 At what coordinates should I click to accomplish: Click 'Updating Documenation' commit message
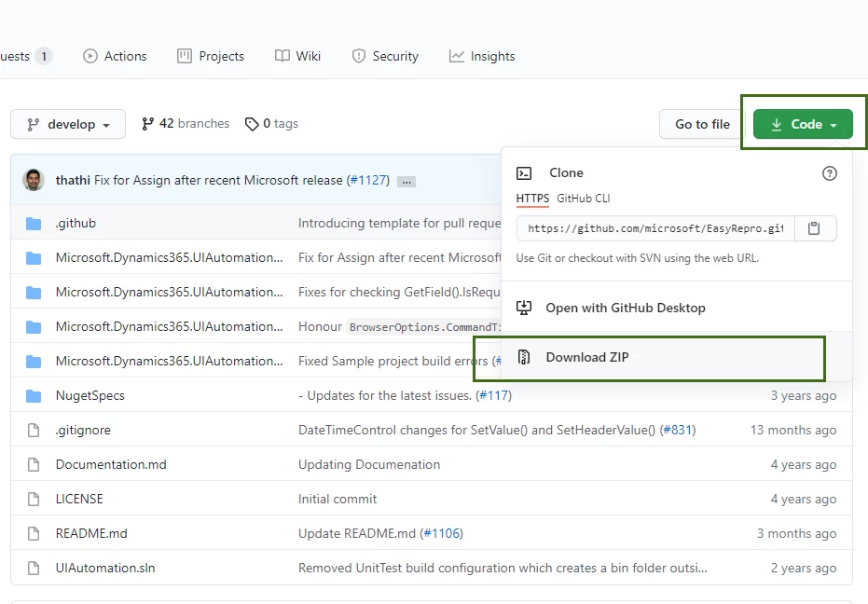[x=369, y=464]
